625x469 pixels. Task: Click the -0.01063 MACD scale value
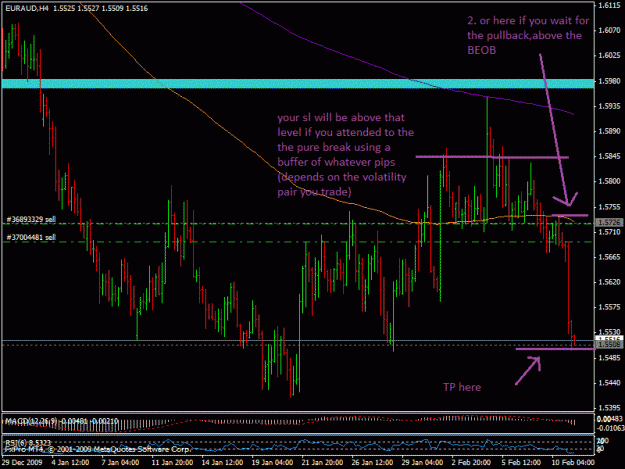(x=610, y=428)
